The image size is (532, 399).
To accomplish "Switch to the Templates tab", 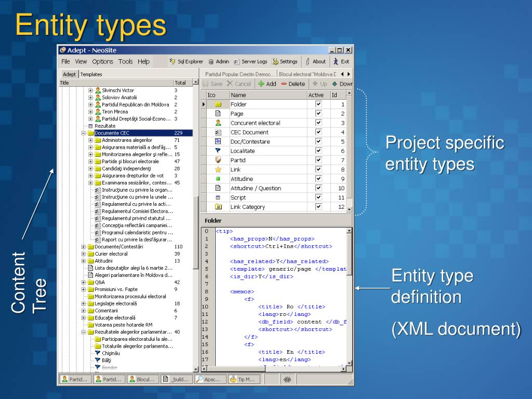I will point(91,74).
